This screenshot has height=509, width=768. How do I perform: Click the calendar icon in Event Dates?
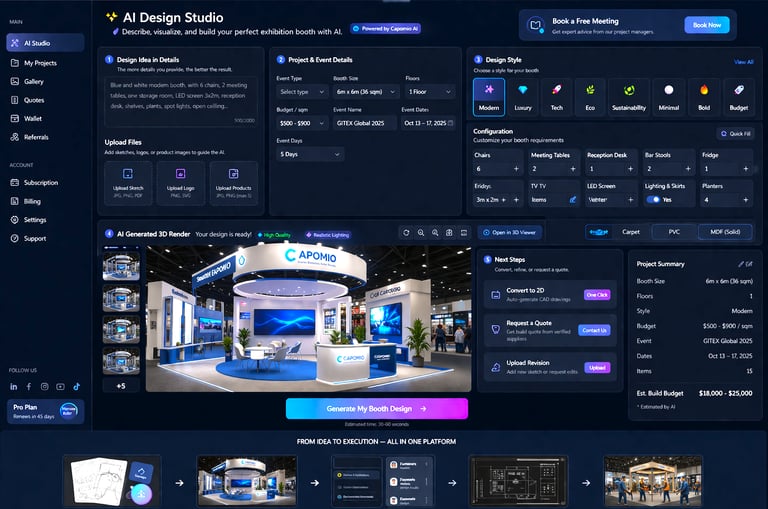[x=451, y=123]
